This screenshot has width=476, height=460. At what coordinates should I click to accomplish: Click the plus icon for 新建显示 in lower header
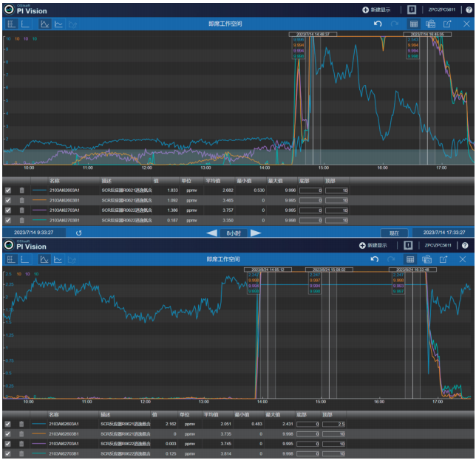tap(363, 245)
